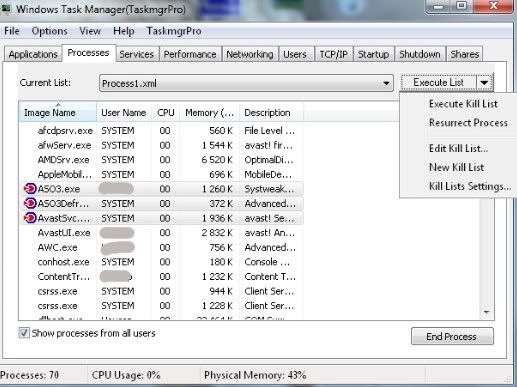
Task: Select the conhost.exe process row
Action: (x=161, y=262)
